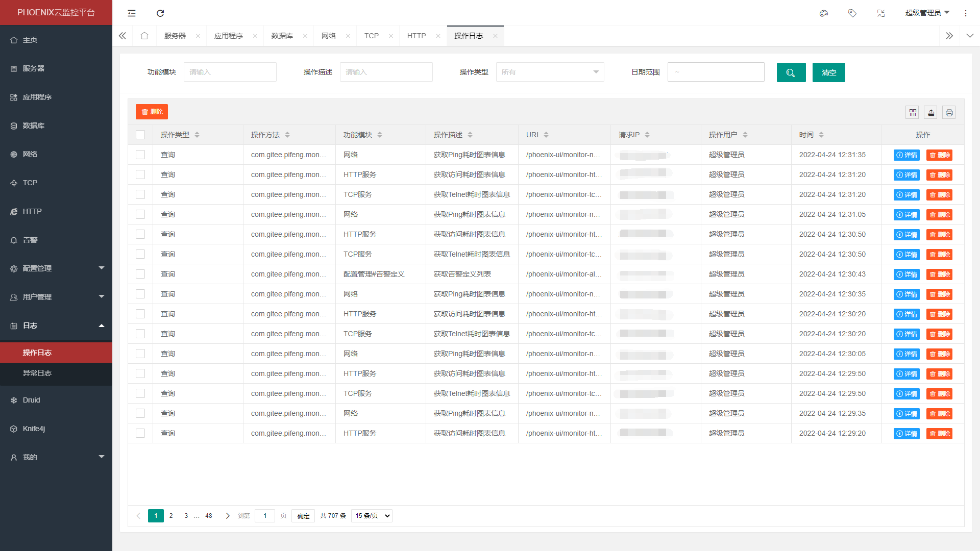Click the export icon above the log table
980x551 pixels.
pyautogui.click(x=930, y=112)
